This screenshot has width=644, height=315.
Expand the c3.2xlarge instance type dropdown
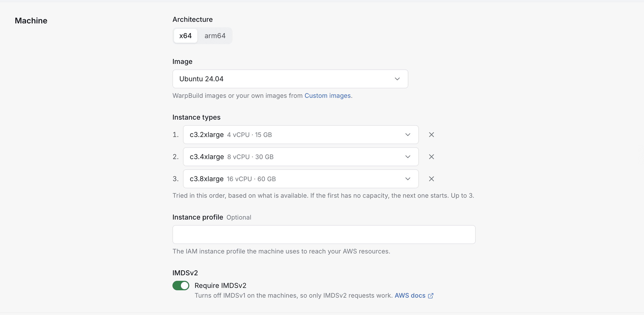pos(301,135)
